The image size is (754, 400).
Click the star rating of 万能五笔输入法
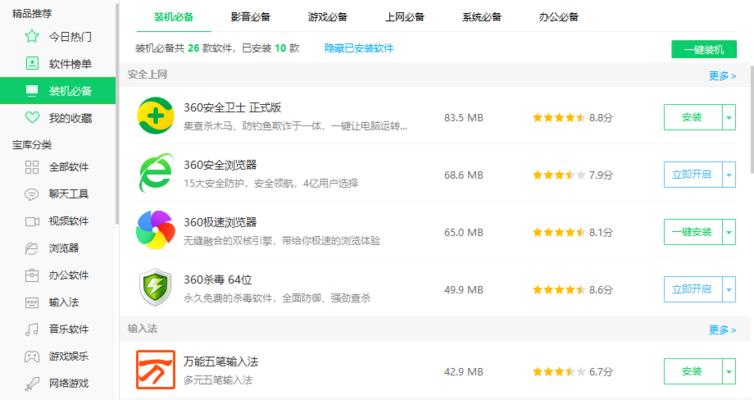click(x=559, y=372)
